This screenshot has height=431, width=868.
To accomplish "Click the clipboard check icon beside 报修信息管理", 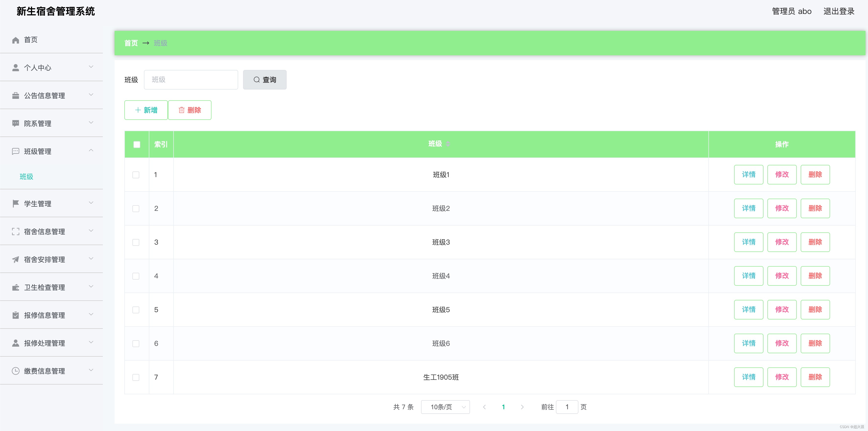I will 15,316.
